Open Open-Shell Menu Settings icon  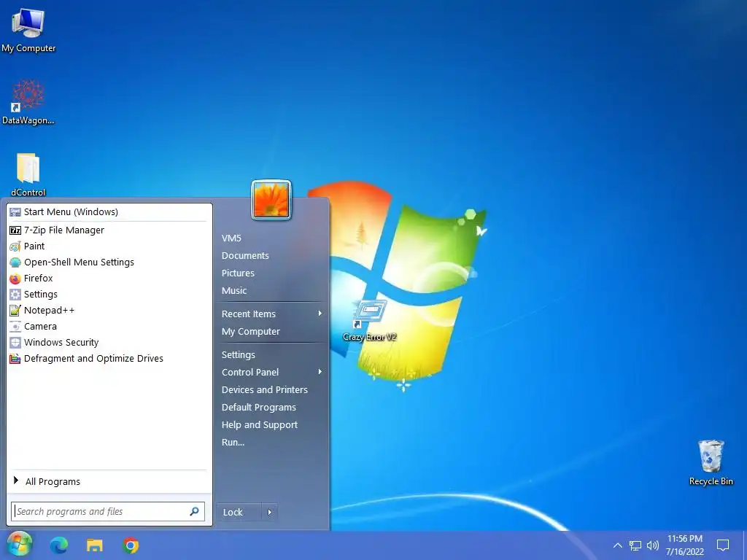(x=15, y=262)
